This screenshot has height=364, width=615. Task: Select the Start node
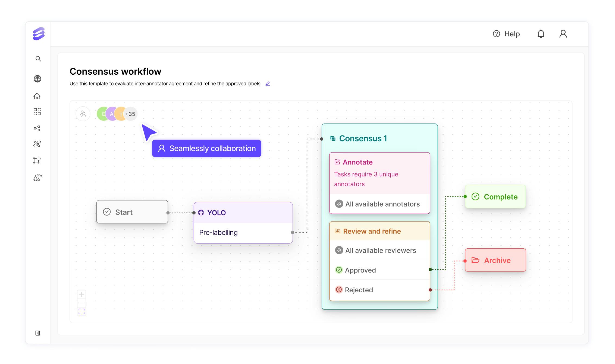(x=132, y=212)
